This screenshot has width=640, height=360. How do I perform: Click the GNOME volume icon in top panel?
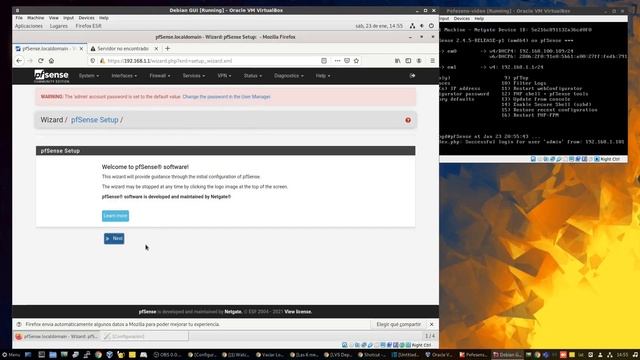tap(422, 26)
